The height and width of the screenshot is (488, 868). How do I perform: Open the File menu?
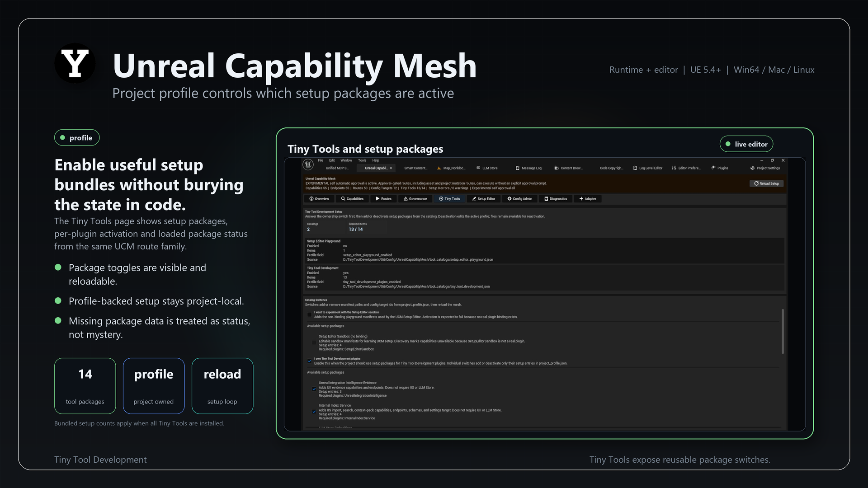[321, 160]
